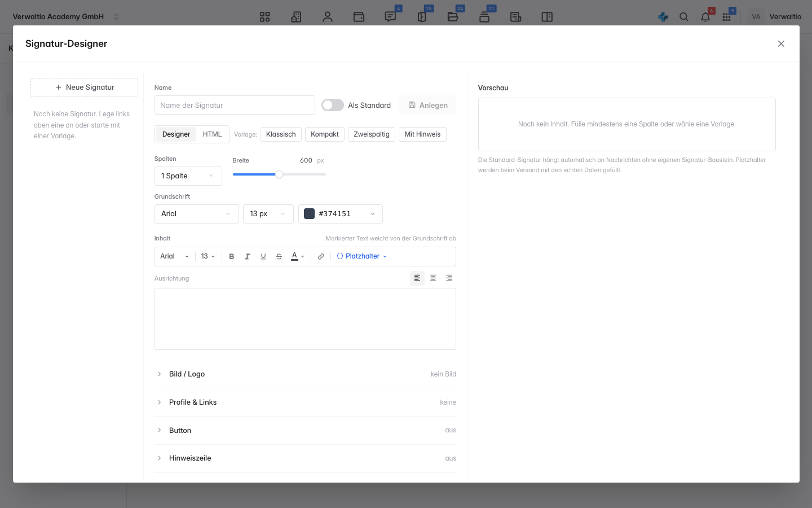Image resolution: width=812 pixels, height=508 pixels.
Task: Open the toolbar font size 13 dropdown
Action: [x=208, y=256]
